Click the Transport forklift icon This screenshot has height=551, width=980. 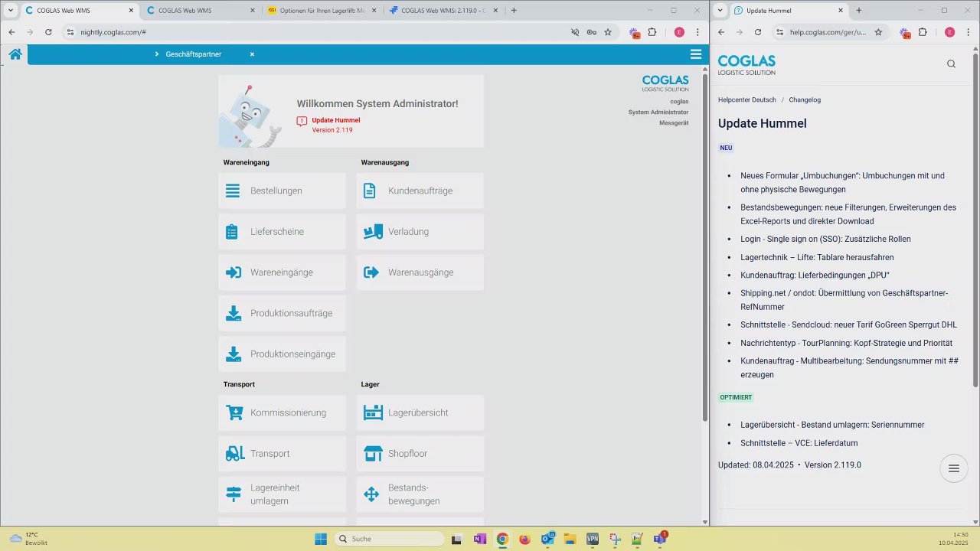click(235, 454)
